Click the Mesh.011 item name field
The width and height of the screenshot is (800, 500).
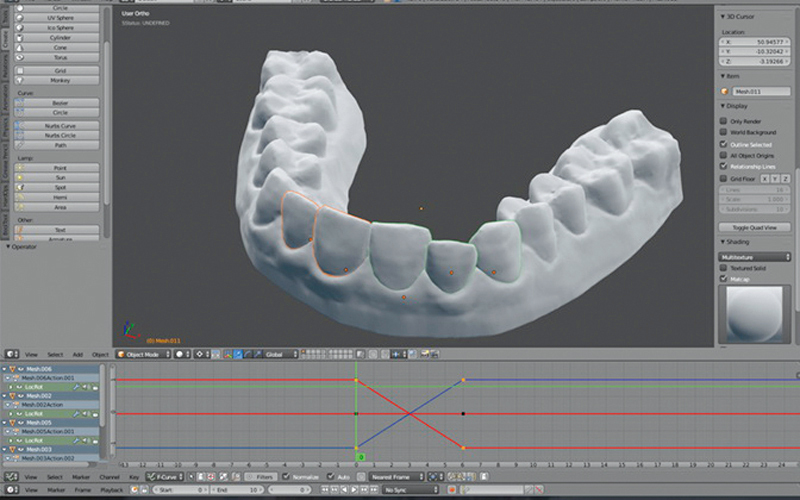[760, 91]
